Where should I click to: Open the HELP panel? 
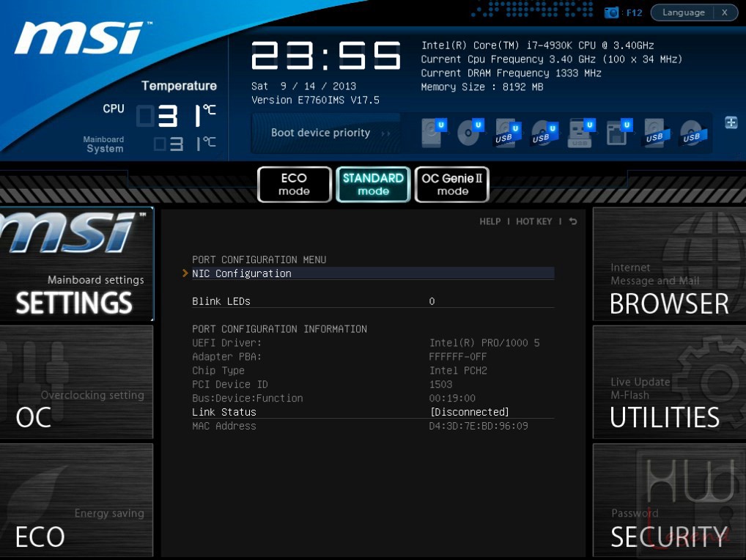point(490,221)
